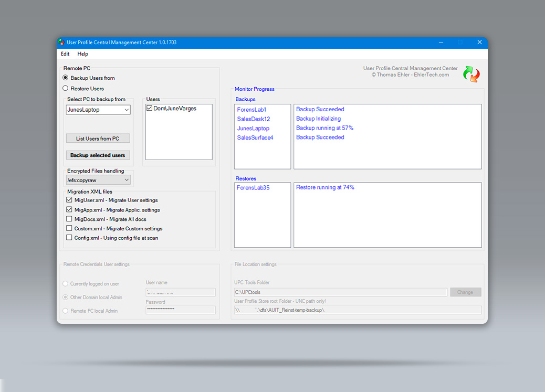
Task: Toggle the MigApp.xml checkbox
Action: point(69,209)
